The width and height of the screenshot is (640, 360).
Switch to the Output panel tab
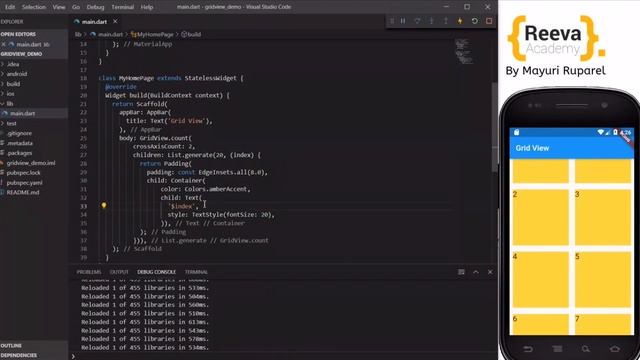coord(119,272)
